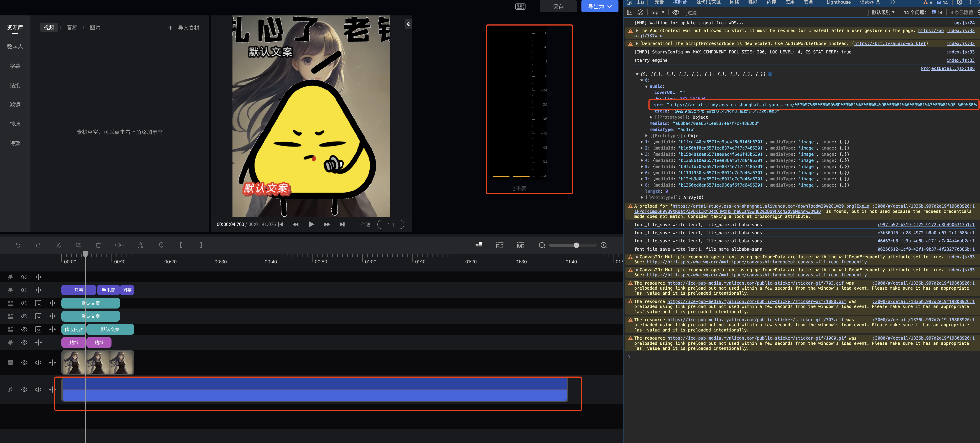The image size is (980, 443).
Task: Expand the AudioContext warning message
Action: pos(637,31)
